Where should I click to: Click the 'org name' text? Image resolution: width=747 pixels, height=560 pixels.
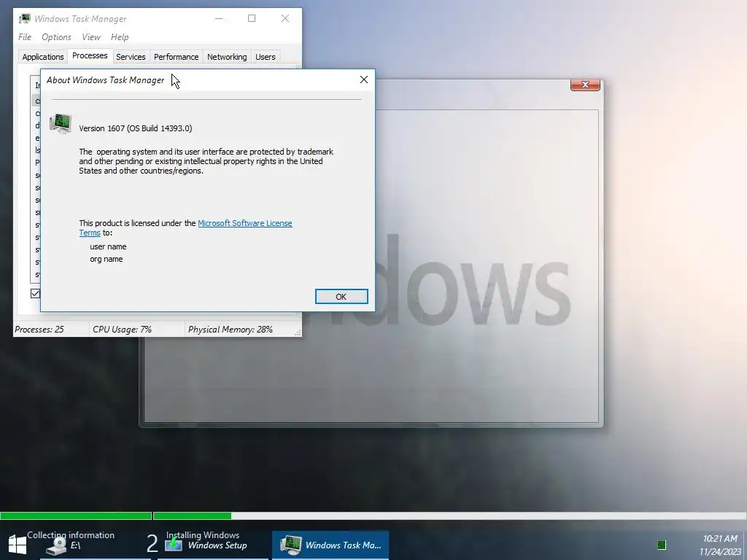[x=107, y=259]
